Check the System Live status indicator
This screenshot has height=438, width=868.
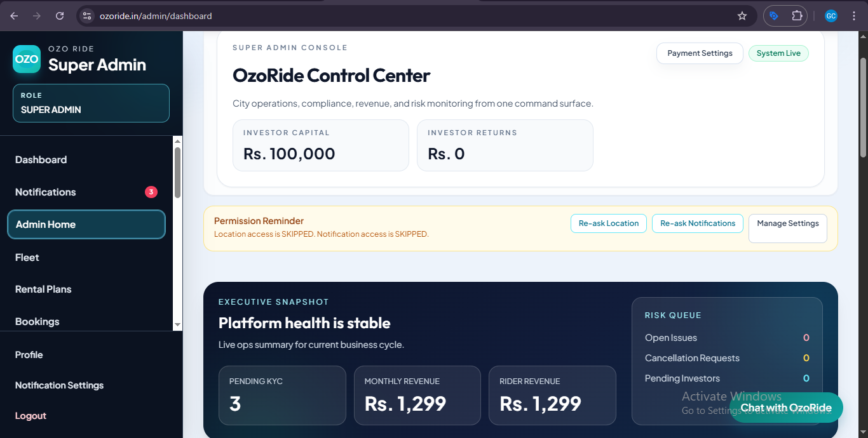coord(778,53)
